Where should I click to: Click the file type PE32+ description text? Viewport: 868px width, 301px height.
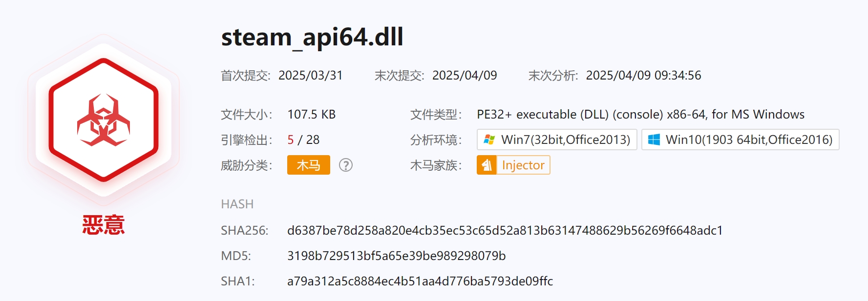click(x=640, y=114)
